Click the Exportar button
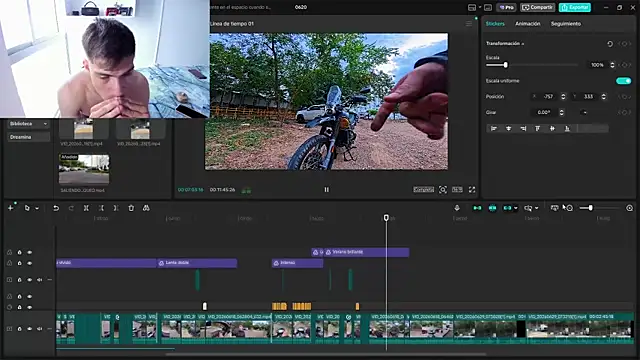The image size is (640, 360). (x=575, y=7)
